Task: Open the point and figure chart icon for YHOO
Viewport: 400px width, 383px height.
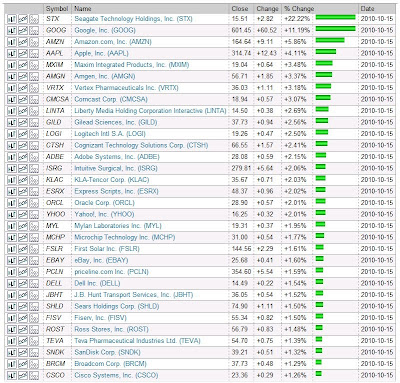Action: pos(34,215)
